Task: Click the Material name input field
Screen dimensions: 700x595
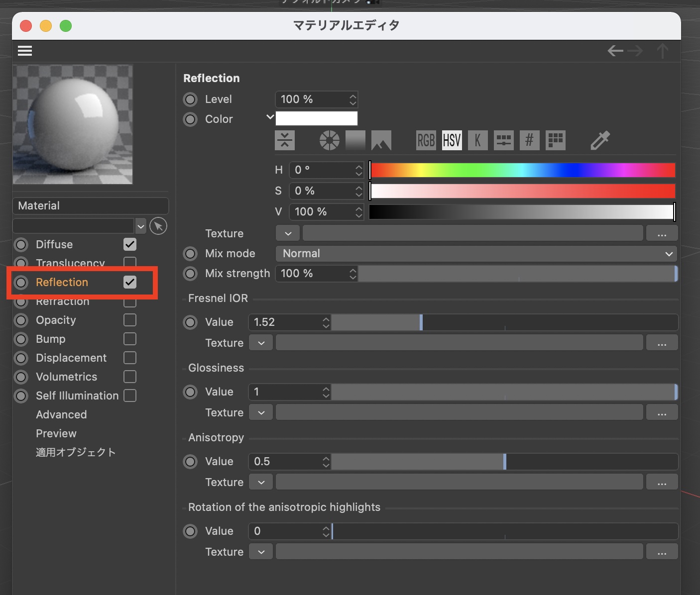Action: [90, 206]
